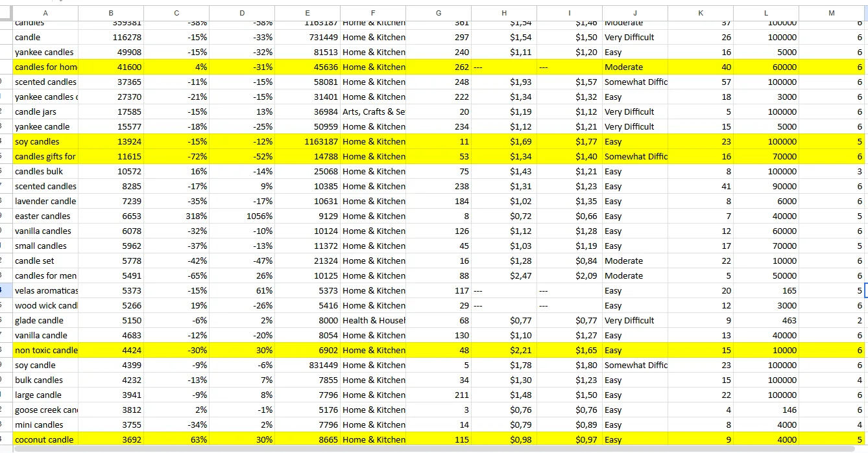Select the "Health & Househ" category cell
Image resolution: width=868 pixels, height=453 pixels.
click(x=373, y=321)
